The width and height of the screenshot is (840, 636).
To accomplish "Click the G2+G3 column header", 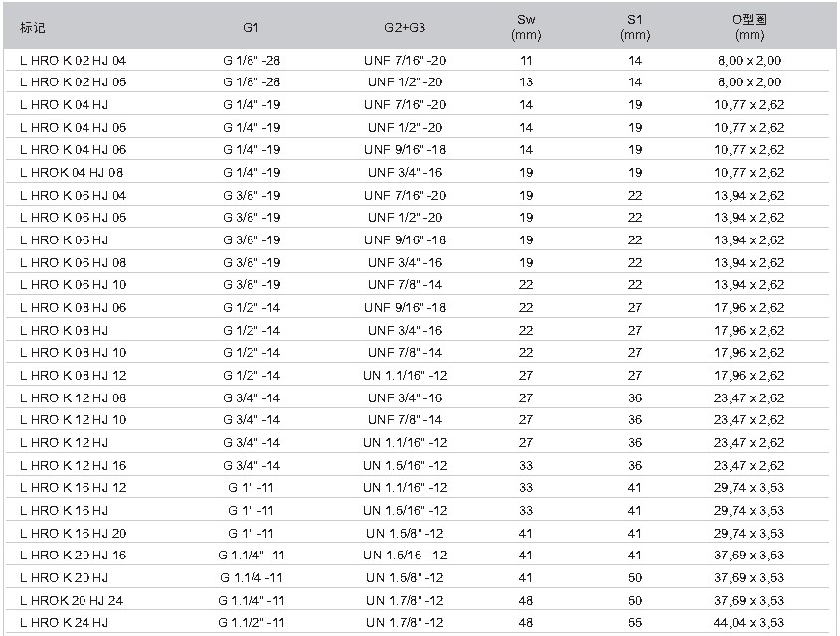I will 405,27.
